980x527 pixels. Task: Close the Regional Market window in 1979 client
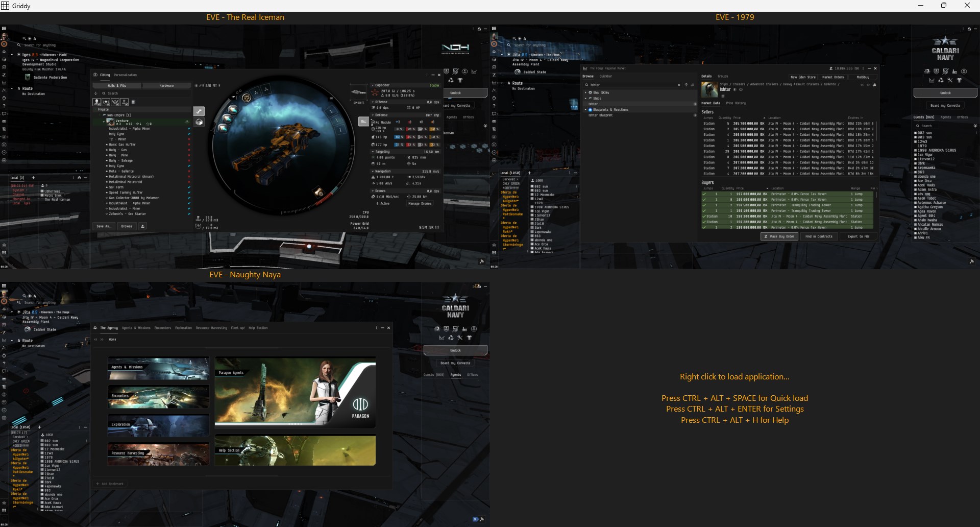[x=875, y=68]
